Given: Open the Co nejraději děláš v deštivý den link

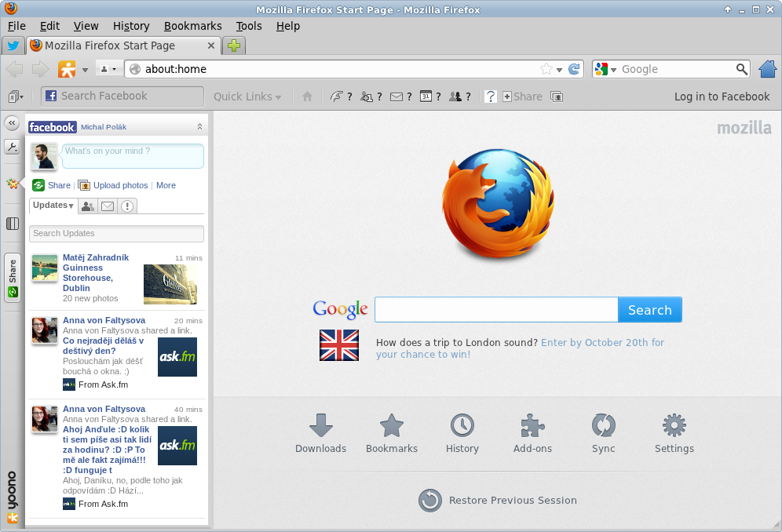Looking at the screenshot, I should click(x=103, y=346).
